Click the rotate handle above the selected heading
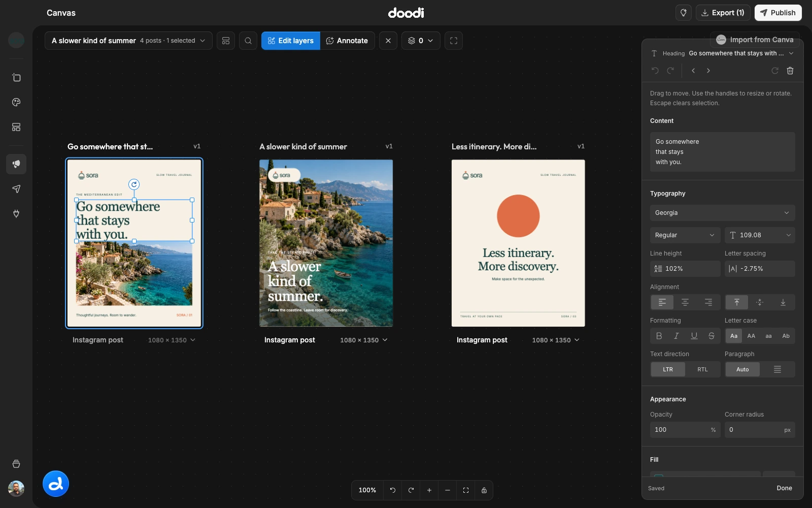 pos(134,184)
